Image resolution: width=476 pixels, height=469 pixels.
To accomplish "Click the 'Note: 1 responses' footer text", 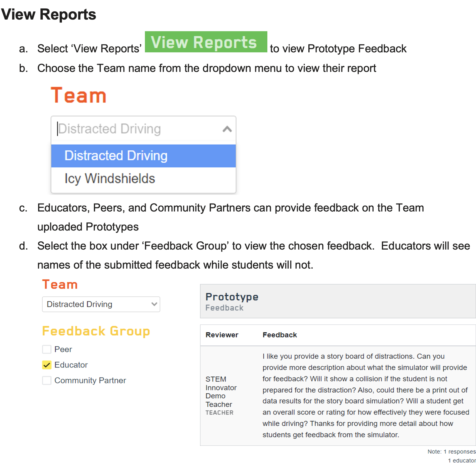I will coord(451,452).
